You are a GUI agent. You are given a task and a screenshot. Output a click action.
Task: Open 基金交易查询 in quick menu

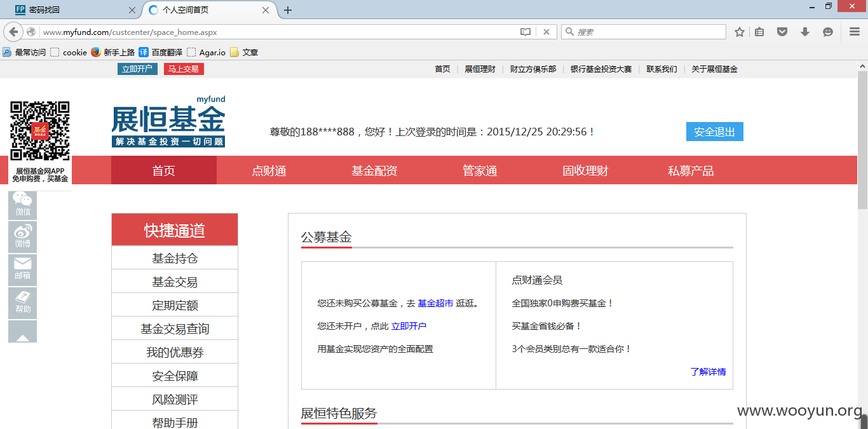175,329
